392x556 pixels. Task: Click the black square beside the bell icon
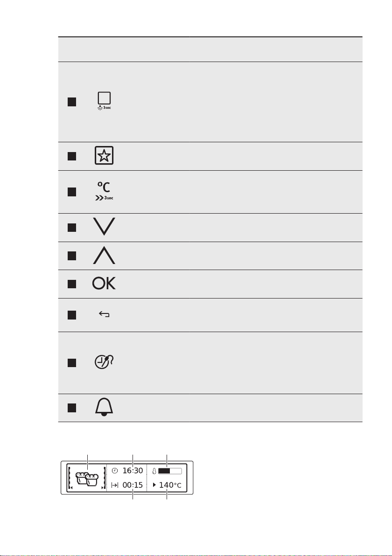[x=72, y=408]
